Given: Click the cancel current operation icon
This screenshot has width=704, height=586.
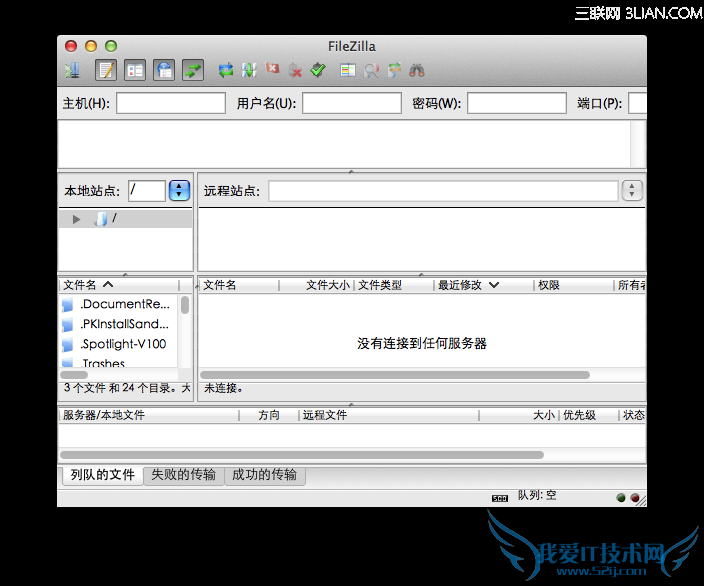Looking at the screenshot, I should [272, 69].
